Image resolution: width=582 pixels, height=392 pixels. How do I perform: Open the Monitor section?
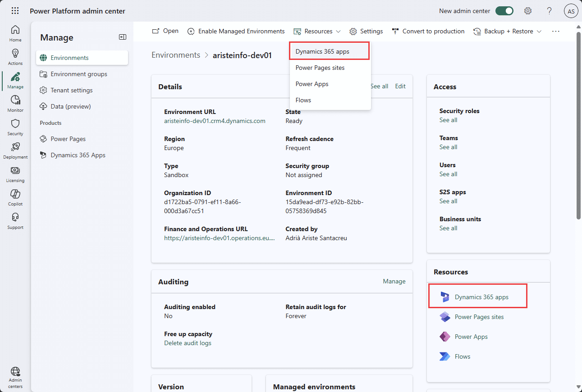point(15,103)
